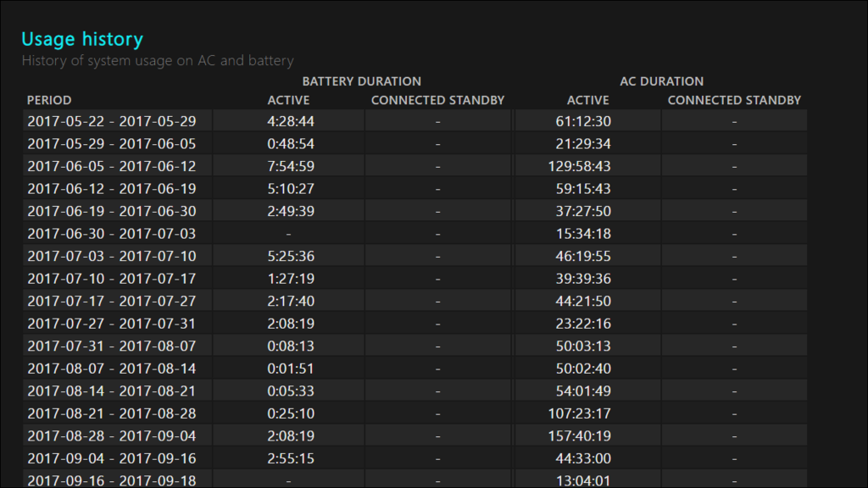This screenshot has height=488, width=868.
Task: Select period 2017-07-31 - 2017-08-07
Action: click(x=112, y=346)
